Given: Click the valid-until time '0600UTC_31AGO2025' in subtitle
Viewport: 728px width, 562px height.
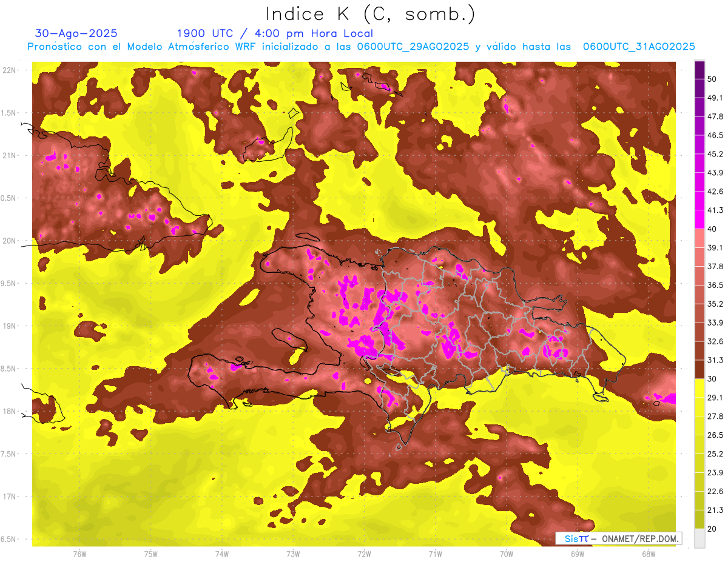Looking at the screenshot, I should click(638, 47).
